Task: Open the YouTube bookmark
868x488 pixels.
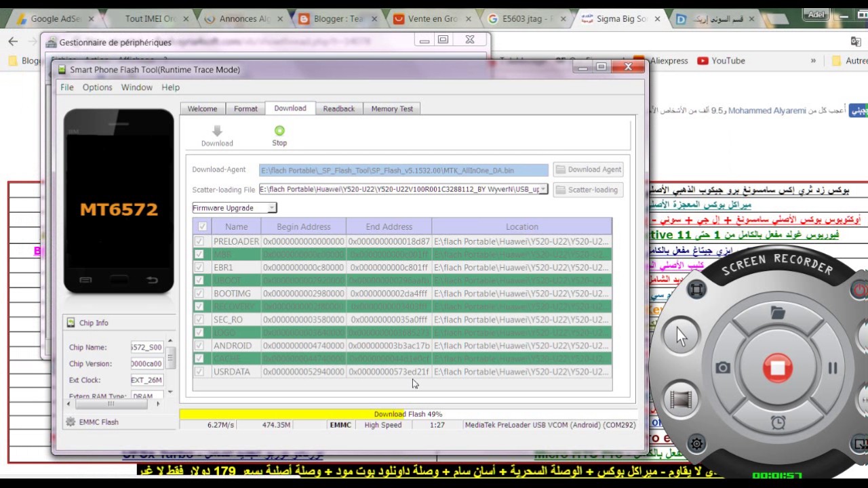Action: 721,60
